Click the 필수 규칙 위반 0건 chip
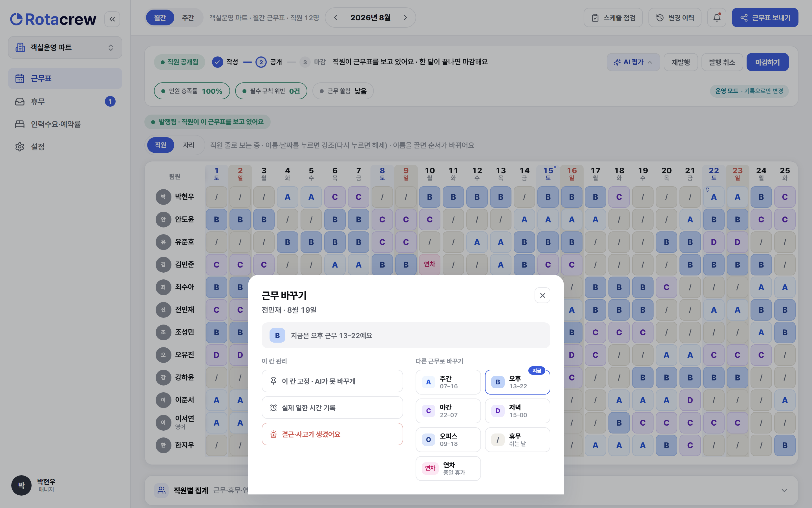The image size is (812, 508). (271, 91)
